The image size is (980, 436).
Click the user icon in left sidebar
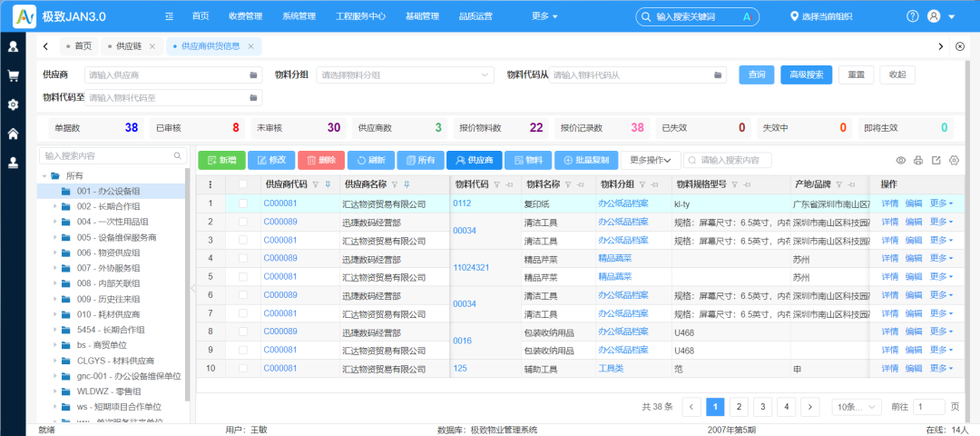[x=13, y=46]
